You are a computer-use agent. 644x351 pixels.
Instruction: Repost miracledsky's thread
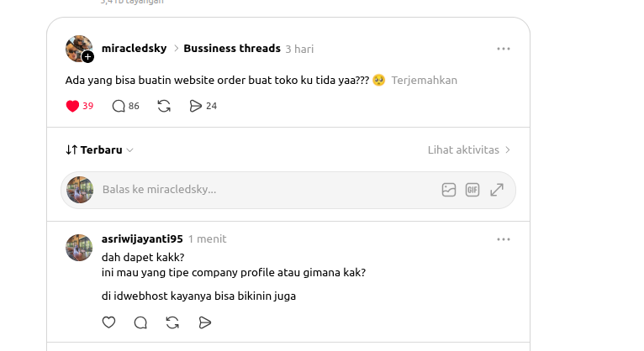tap(164, 106)
